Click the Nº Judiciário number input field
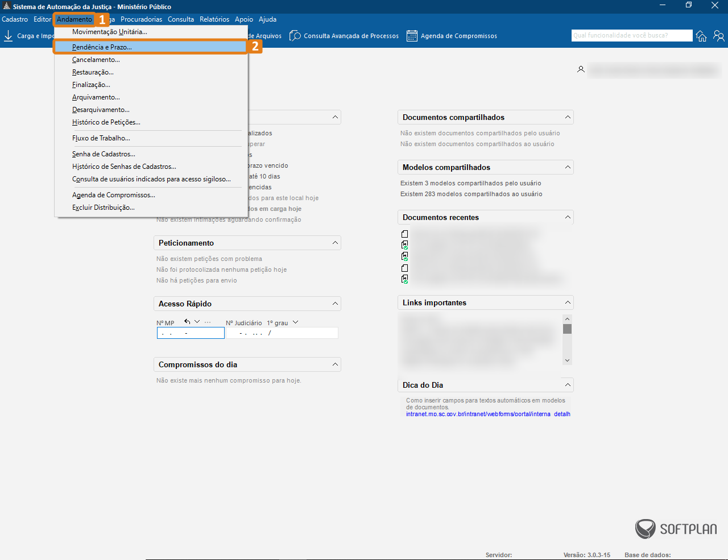This screenshot has width=728, height=560. pos(282,333)
